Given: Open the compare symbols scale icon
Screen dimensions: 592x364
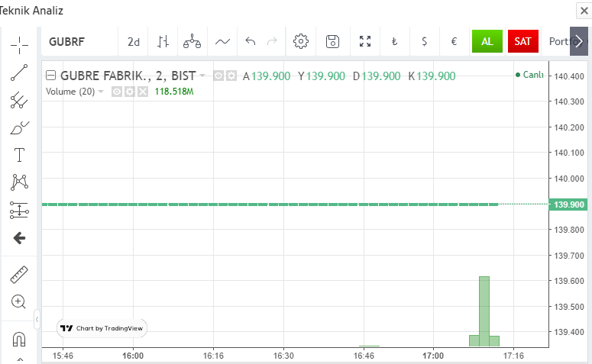Looking at the screenshot, I should pos(192,41).
